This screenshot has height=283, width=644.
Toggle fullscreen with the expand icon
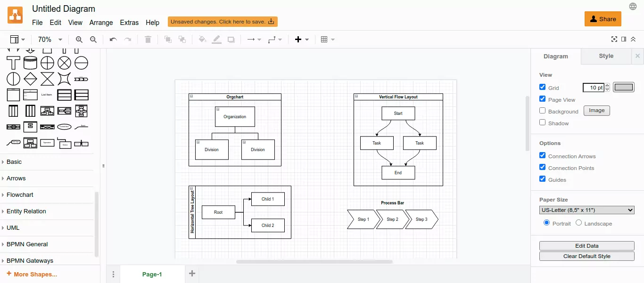pos(614,40)
